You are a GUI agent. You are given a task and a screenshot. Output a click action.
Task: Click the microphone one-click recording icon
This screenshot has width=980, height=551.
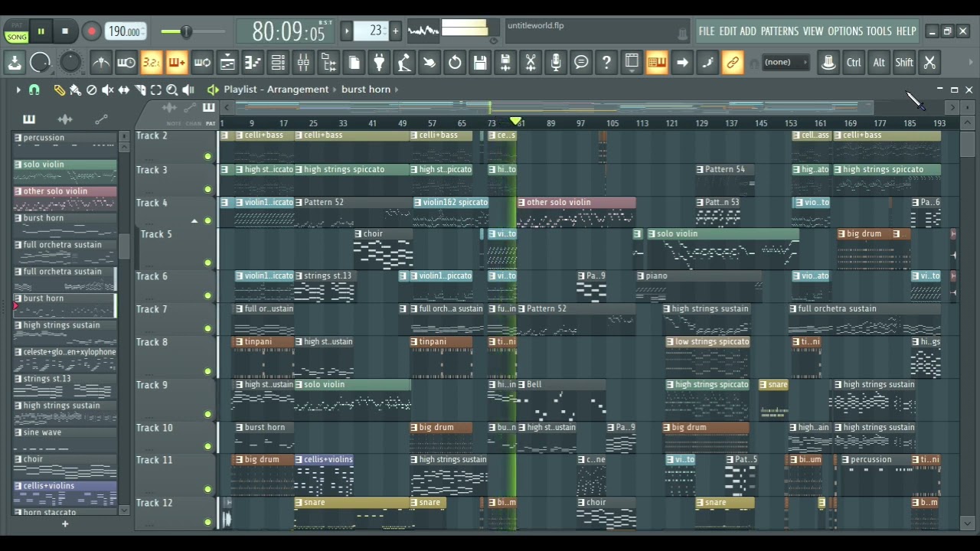pos(556,63)
